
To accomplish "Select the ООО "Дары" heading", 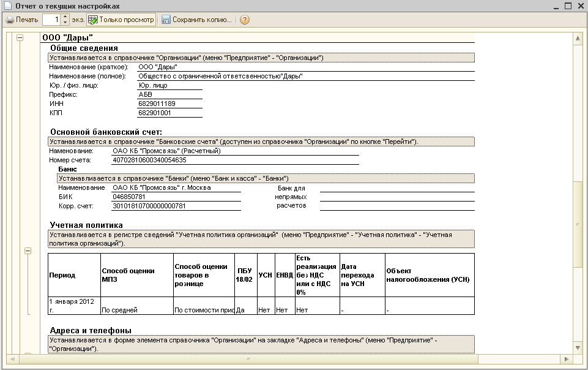I will click(67, 37).
